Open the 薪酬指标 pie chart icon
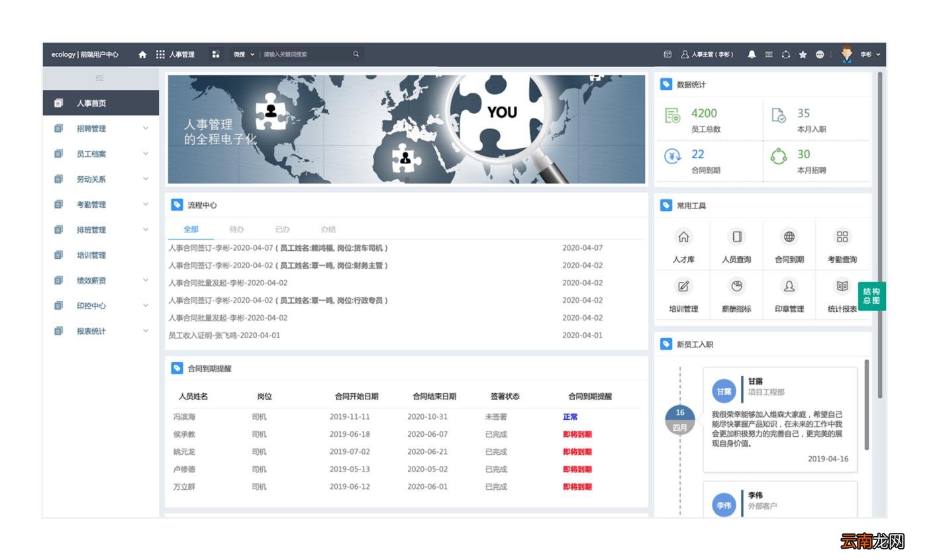The image size is (929, 560). click(736, 287)
